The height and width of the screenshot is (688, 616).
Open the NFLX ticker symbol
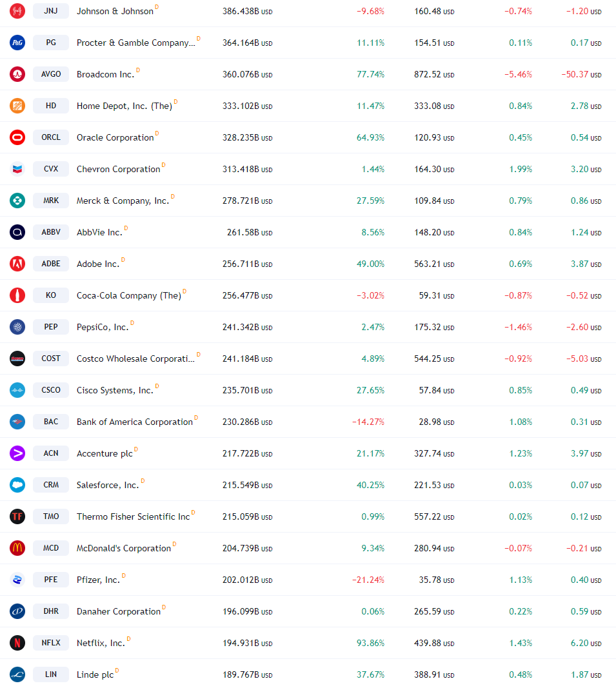click(51, 643)
